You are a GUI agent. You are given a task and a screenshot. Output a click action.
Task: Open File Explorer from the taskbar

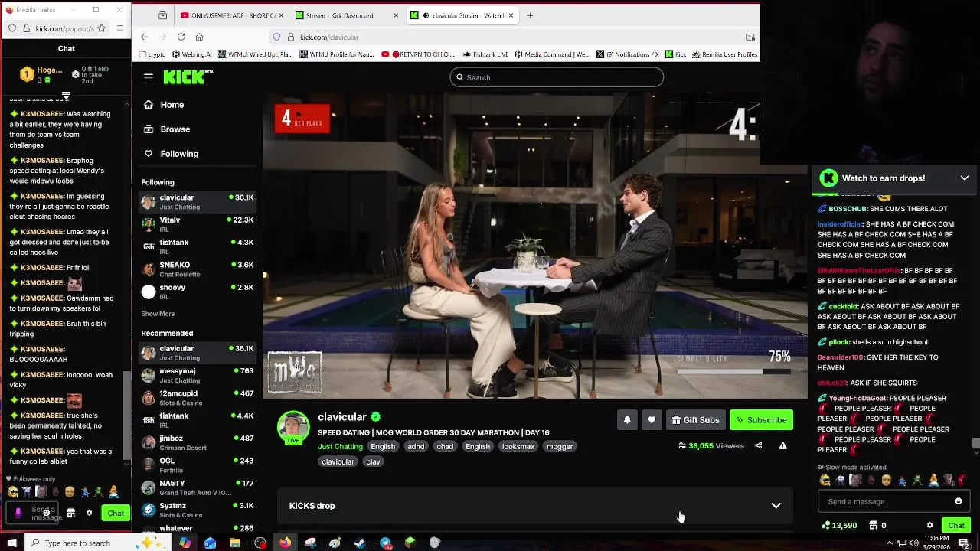click(235, 543)
